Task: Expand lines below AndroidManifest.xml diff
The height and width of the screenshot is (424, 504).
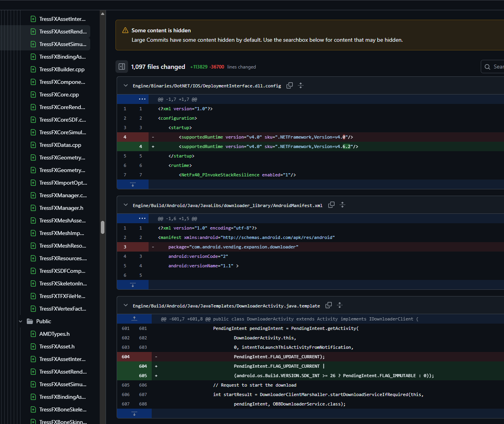Action: pyautogui.click(x=133, y=284)
